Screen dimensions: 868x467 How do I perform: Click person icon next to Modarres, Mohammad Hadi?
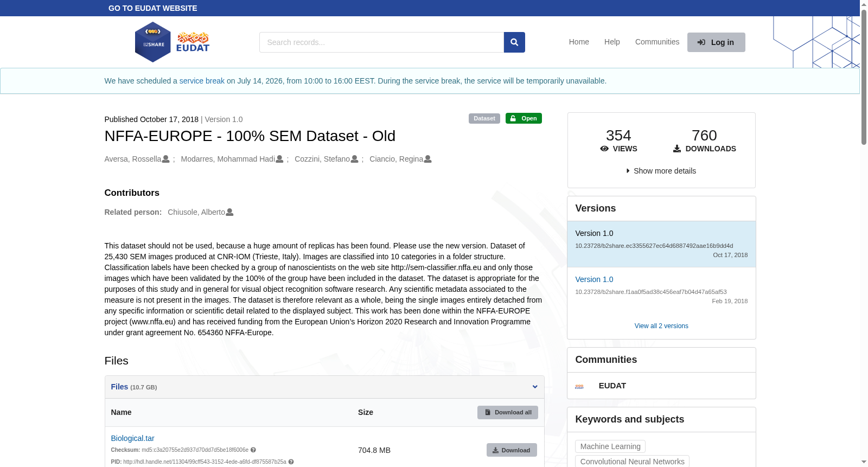279,159
